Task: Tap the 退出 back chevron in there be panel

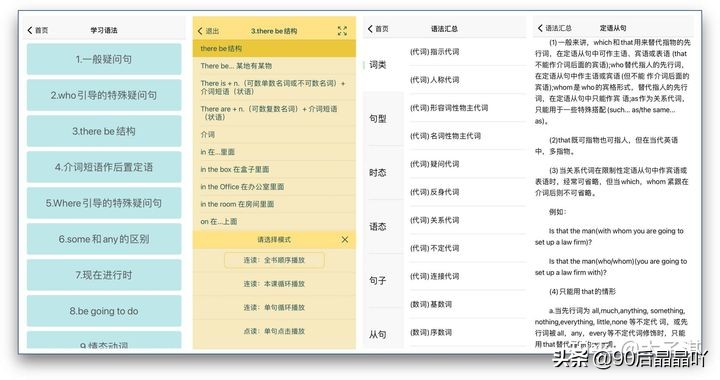Action: pyautogui.click(x=200, y=31)
